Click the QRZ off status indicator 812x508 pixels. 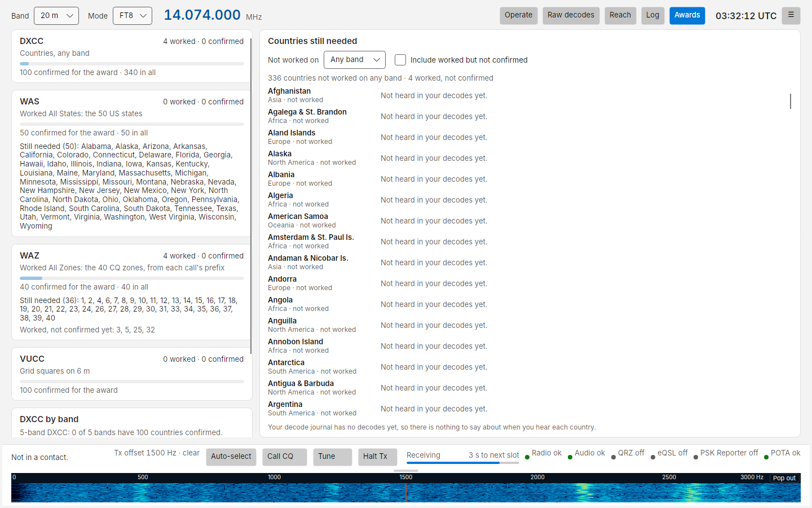coord(628,453)
